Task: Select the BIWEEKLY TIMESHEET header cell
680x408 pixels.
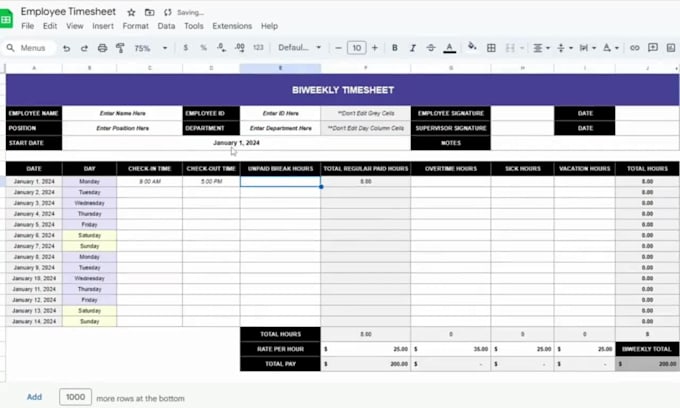Action: tap(343, 90)
